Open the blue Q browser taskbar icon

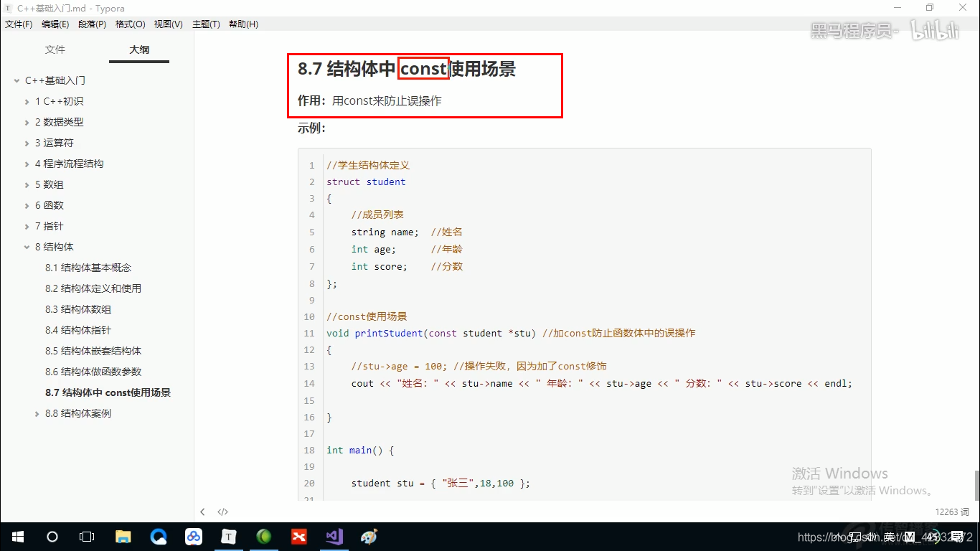point(159,537)
